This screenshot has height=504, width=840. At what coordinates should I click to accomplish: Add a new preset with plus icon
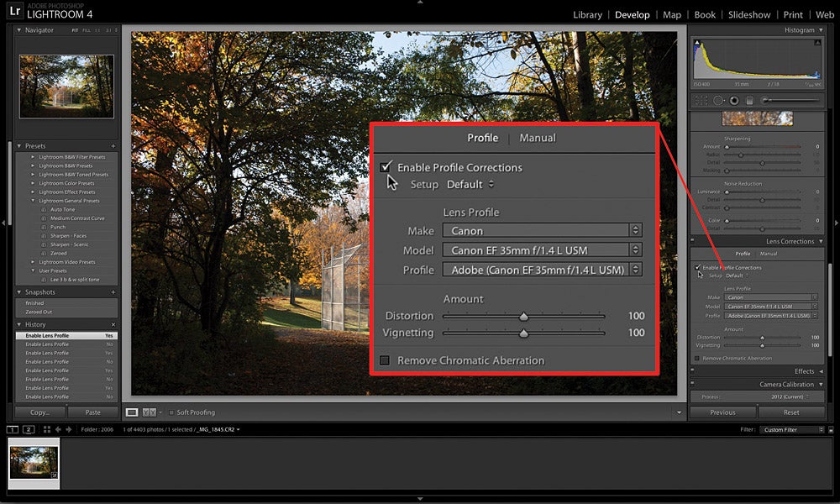coord(113,145)
